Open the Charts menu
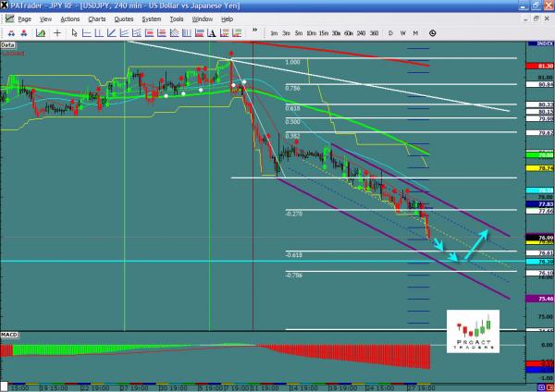This screenshot has width=555, height=392. pos(95,18)
